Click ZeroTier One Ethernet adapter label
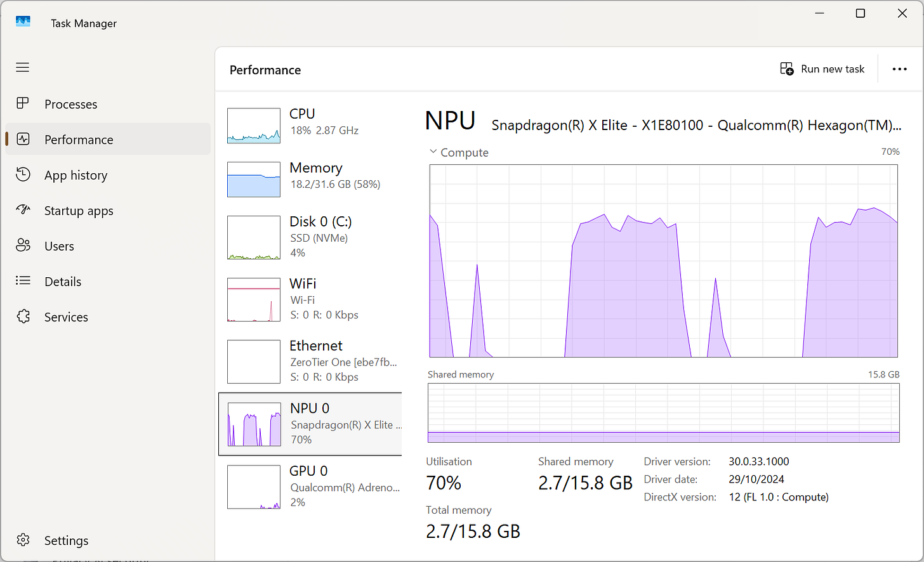This screenshot has width=924, height=562. tap(343, 363)
